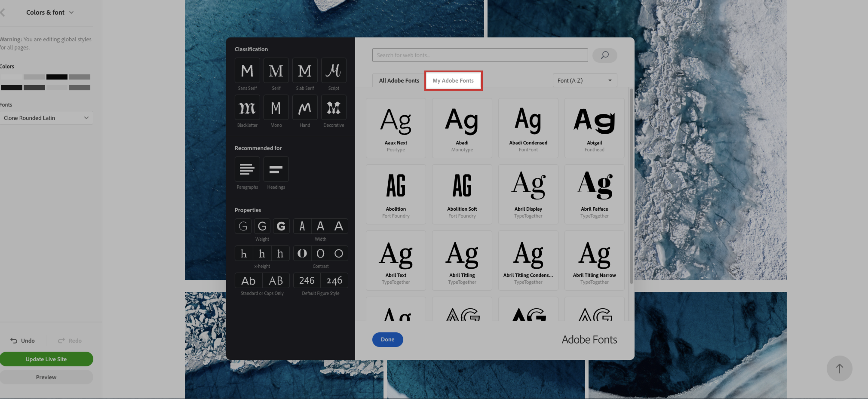Select the Decorative classification icon

(334, 107)
